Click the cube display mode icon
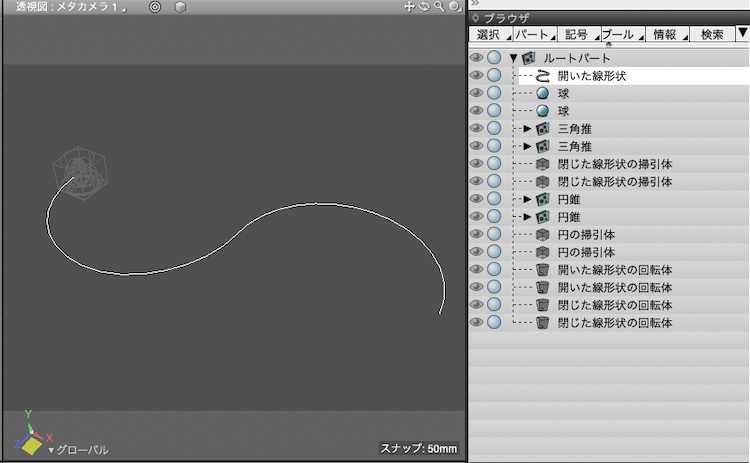The height and width of the screenshot is (463, 750). (x=180, y=7)
